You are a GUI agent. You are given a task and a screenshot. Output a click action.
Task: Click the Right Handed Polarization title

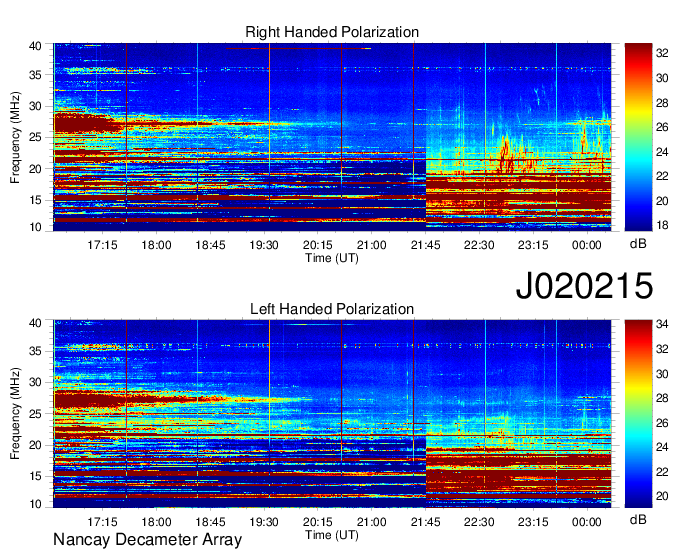pyautogui.click(x=332, y=32)
